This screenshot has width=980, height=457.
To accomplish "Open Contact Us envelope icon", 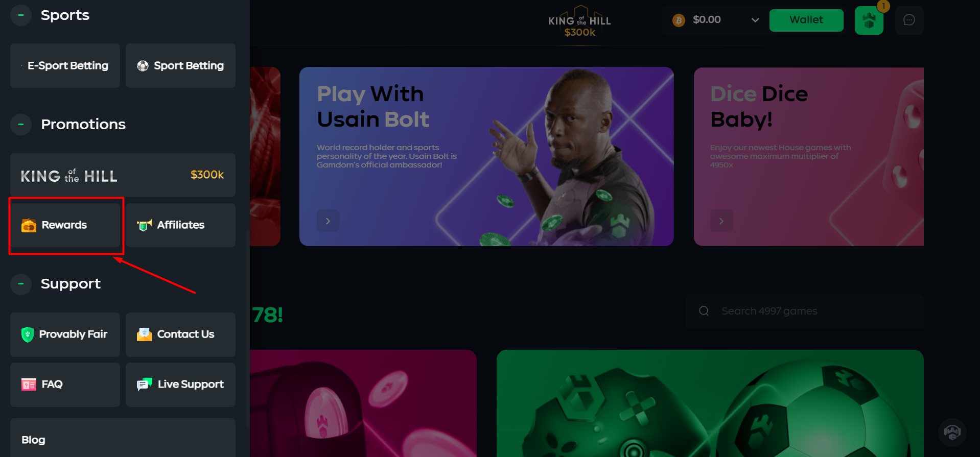I will (144, 334).
